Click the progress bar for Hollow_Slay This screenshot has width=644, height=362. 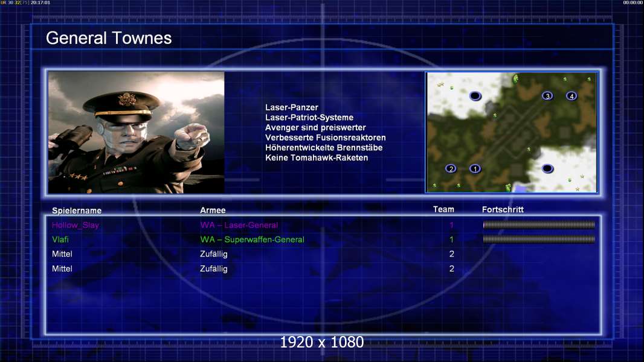pos(539,224)
